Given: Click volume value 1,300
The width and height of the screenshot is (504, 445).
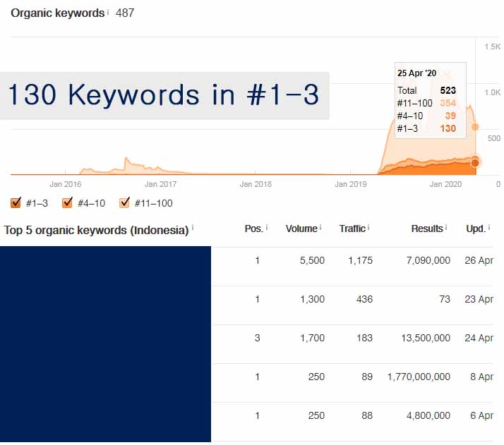Looking at the screenshot, I should pyautogui.click(x=312, y=299).
